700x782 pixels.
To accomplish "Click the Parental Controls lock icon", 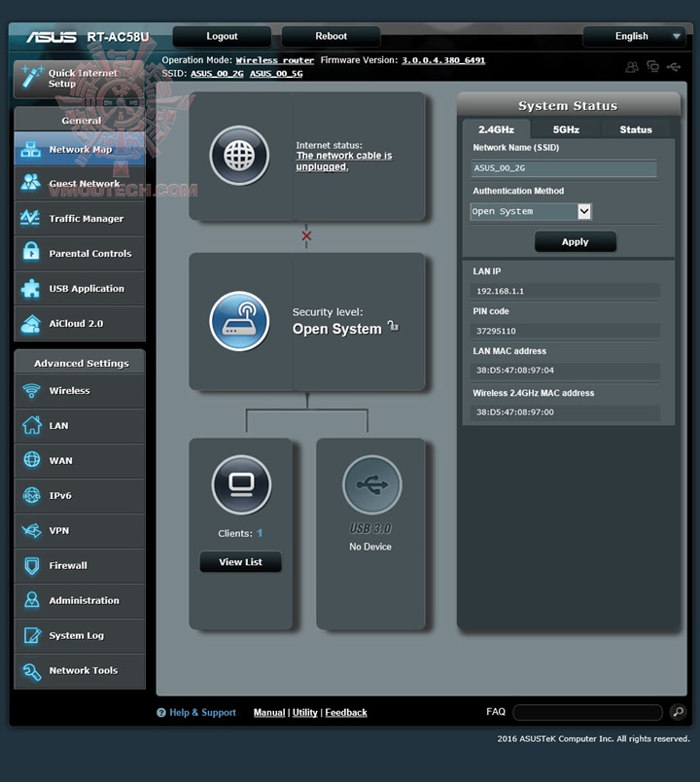I will pyautogui.click(x=31, y=252).
